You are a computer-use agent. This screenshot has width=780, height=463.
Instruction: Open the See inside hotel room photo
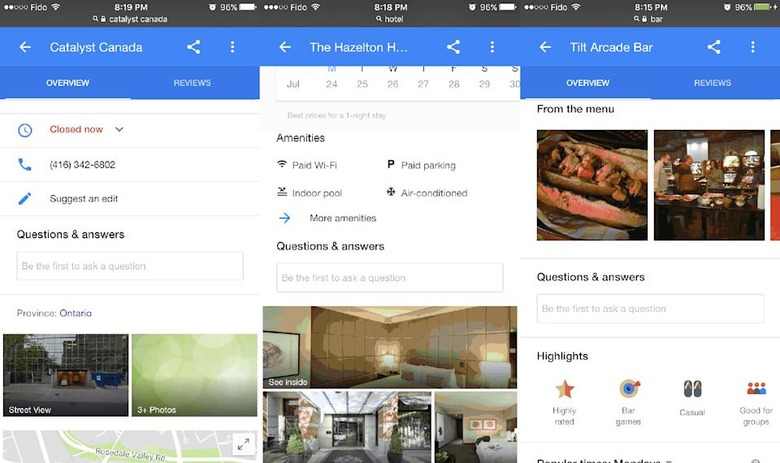[390, 347]
